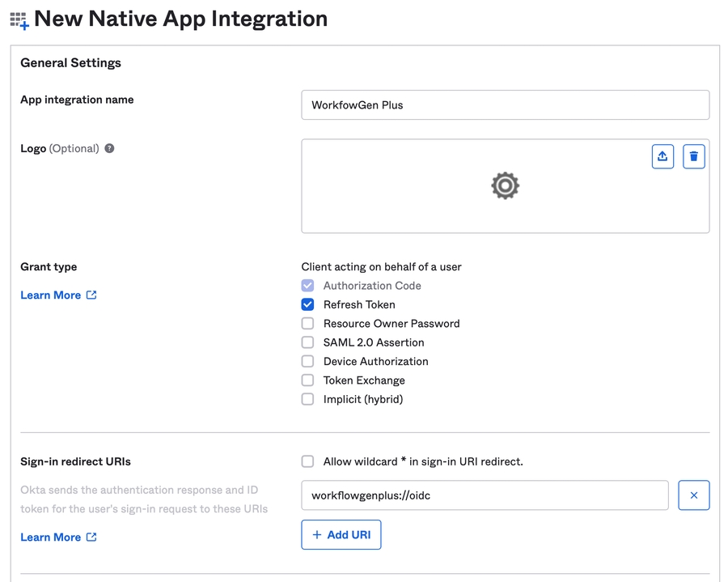
Task: Click the sign-in redirect URI text field
Action: 485,495
